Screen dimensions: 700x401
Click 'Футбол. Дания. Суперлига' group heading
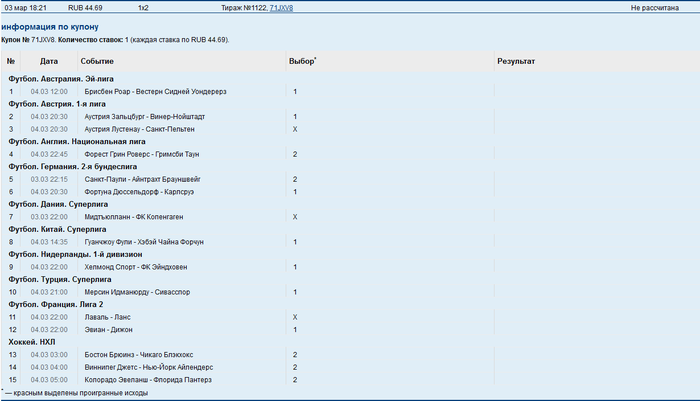coord(58,204)
